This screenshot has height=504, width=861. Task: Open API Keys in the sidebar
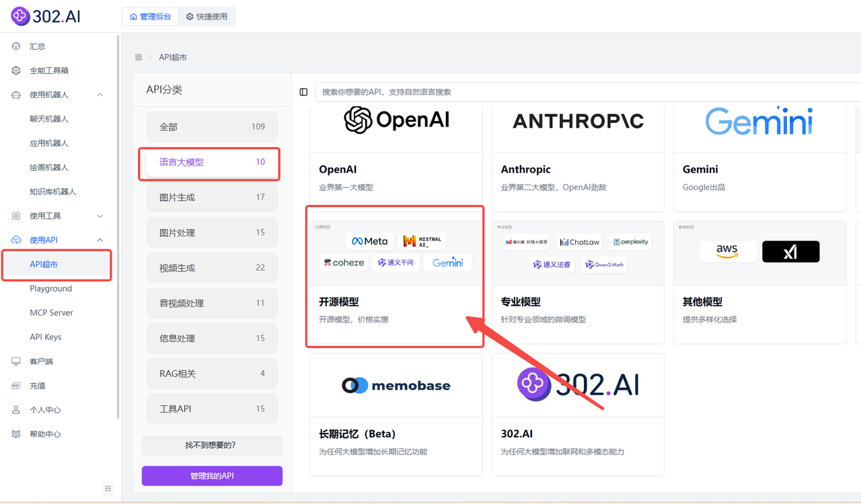point(46,337)
